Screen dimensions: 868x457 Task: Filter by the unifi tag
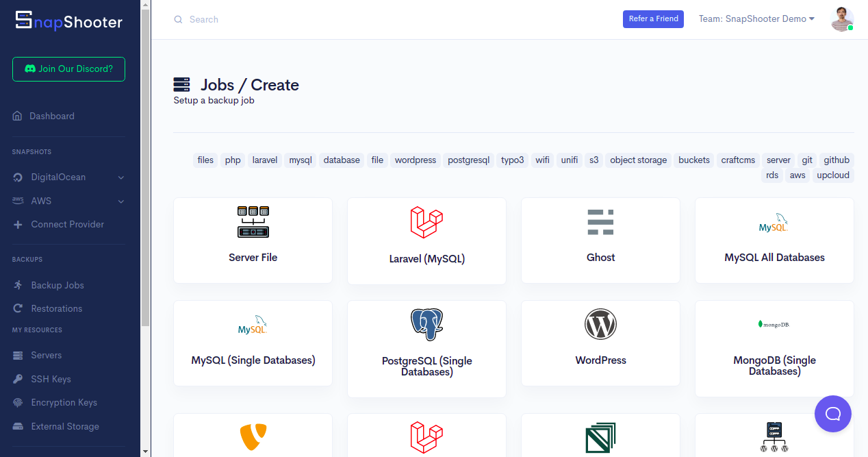coord(570,160)
